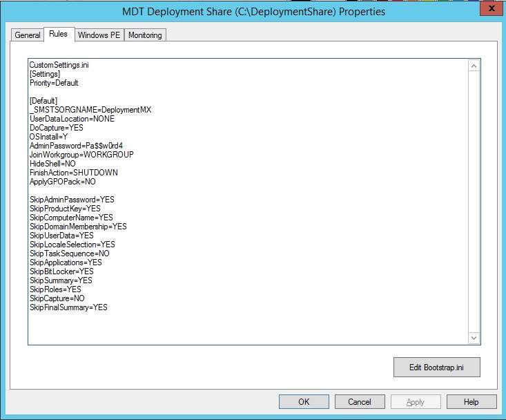Click the Apply button
The image size is (506, 420).
415,401
